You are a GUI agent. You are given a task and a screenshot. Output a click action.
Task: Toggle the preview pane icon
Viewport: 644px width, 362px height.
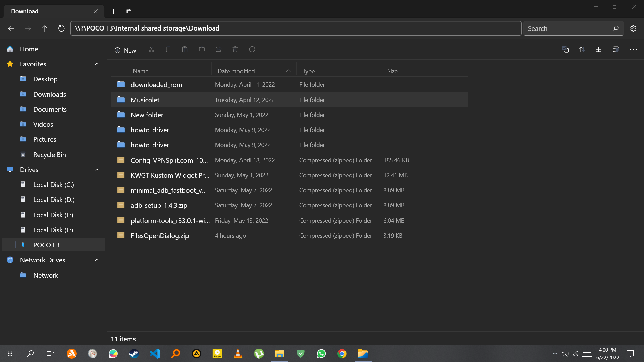[x=615, y=50]
